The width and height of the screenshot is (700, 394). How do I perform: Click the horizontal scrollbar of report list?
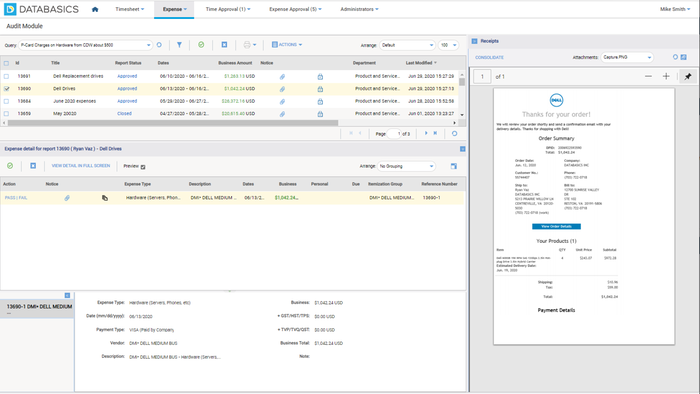[x=173, y=123]
